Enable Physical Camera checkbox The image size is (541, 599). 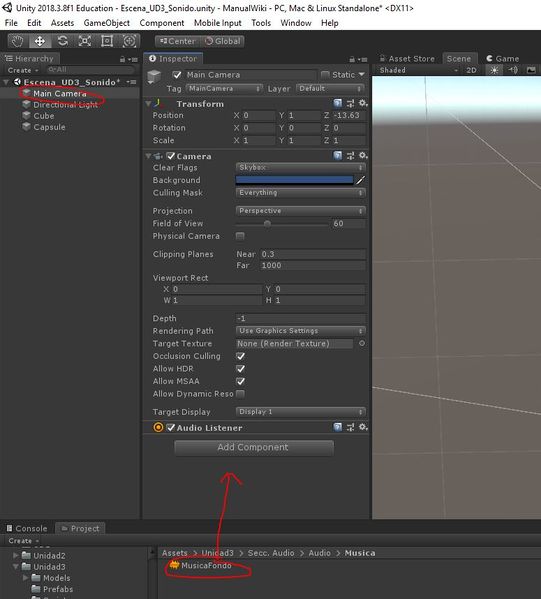pos(240,236)
